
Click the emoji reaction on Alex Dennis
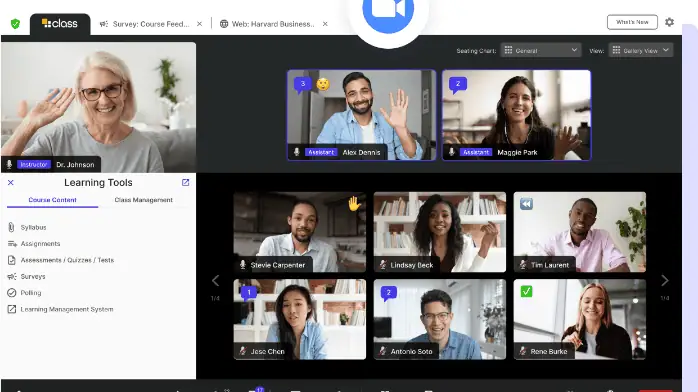(323, 84)
